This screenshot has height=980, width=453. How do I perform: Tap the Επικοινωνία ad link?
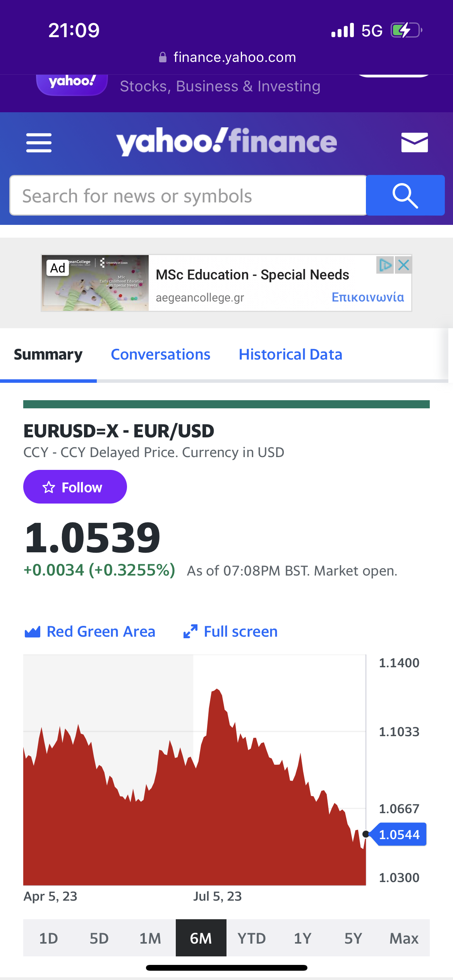(x=368, y=297)
